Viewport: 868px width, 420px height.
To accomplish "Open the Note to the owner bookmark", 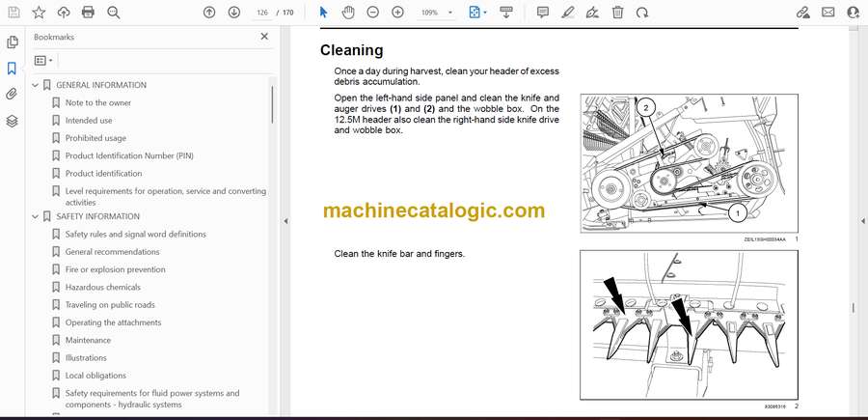I will (x=98, y=103).
